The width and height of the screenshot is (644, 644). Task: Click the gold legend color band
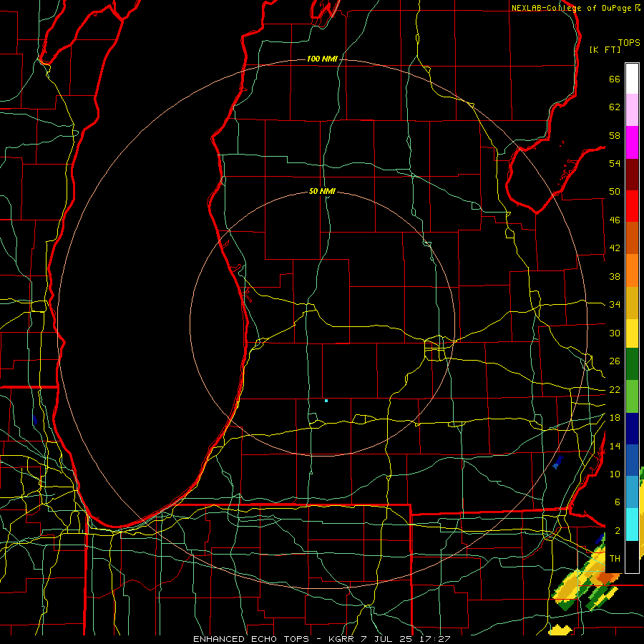point(632,303)
